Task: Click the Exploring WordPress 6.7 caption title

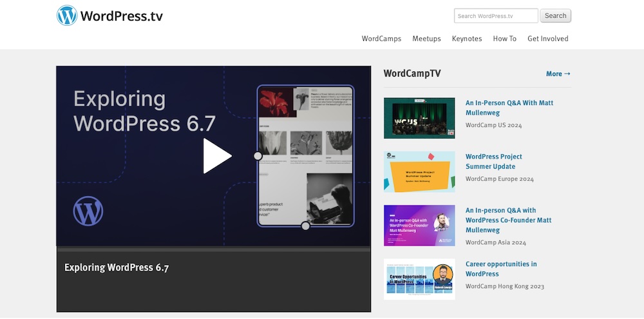Action: coord(117,267)
